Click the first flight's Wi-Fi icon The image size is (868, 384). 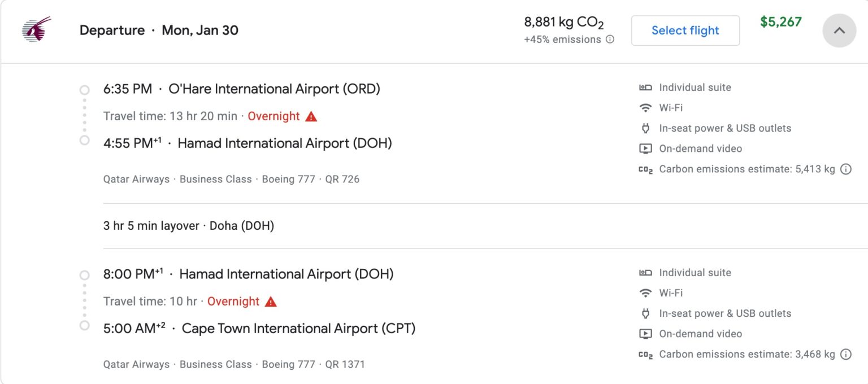(645, 108)
